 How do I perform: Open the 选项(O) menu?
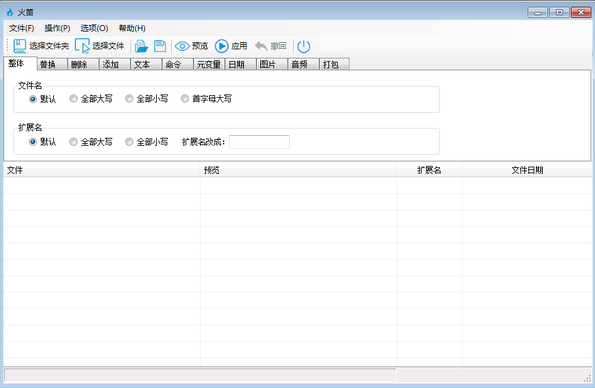tap(94, 28)
